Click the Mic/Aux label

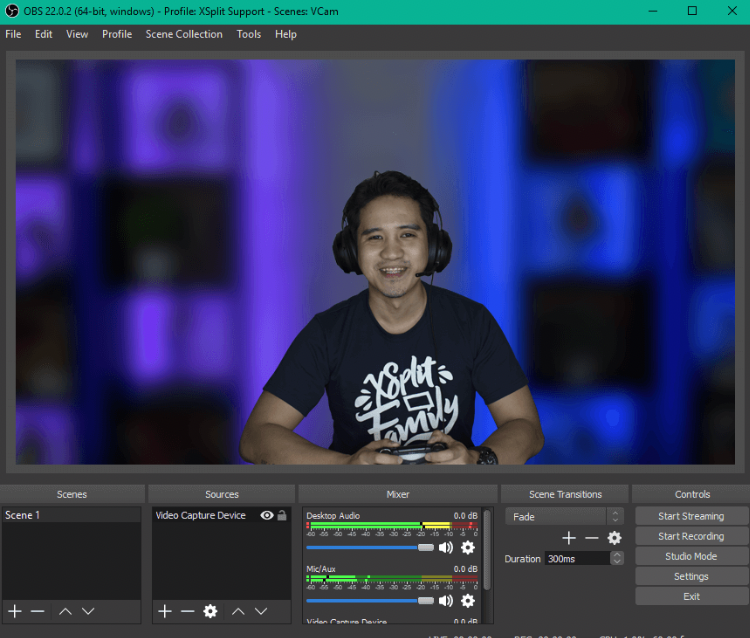click(321, 569)
